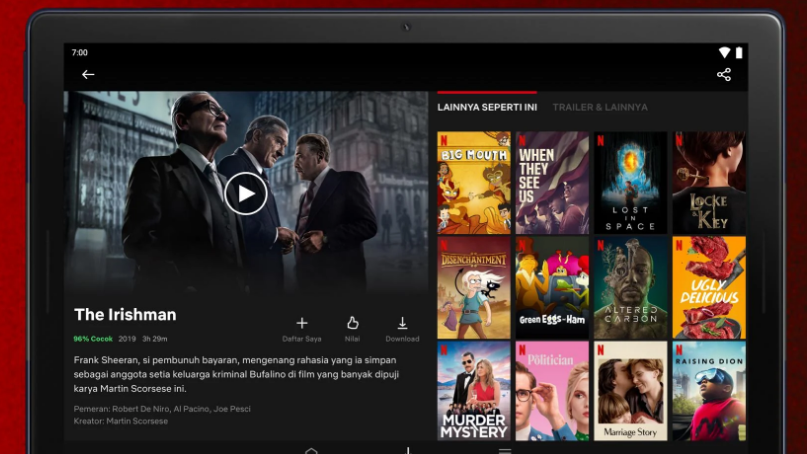Image resolution: width=807 pixels, height=454 pixels.
Task: Click the 2019 release year
Action: tap(127, 339)
